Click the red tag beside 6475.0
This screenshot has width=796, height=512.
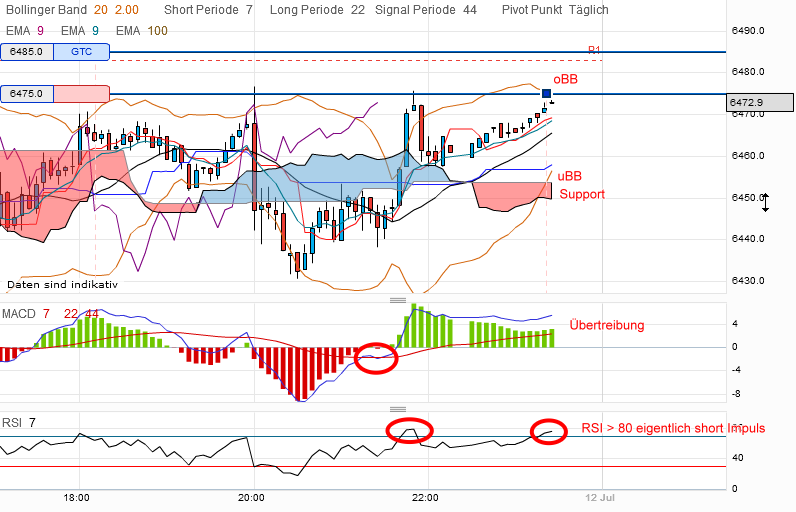(x=81, y=94)
